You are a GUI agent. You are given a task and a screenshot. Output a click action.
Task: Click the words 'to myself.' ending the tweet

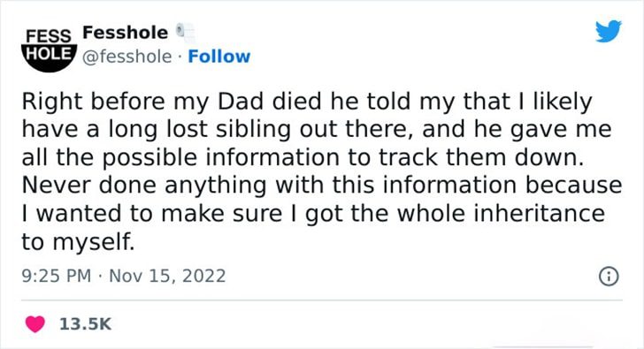tap(78, 242)
